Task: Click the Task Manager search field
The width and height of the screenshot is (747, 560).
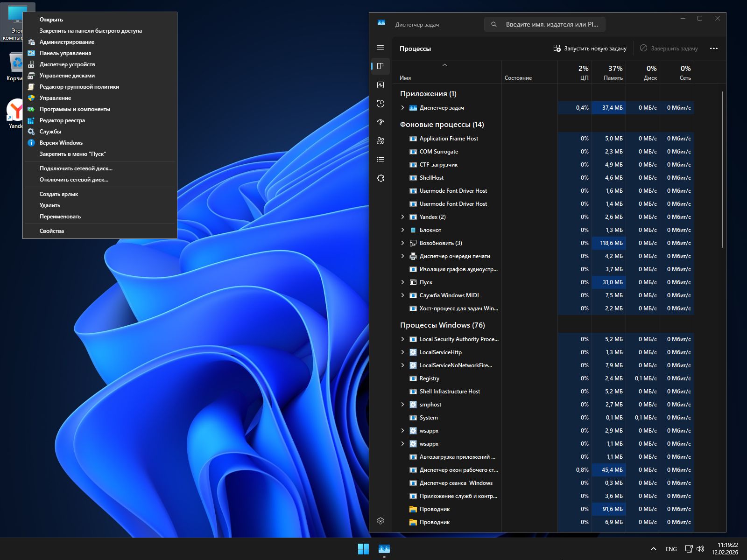Action: point(551,24)
